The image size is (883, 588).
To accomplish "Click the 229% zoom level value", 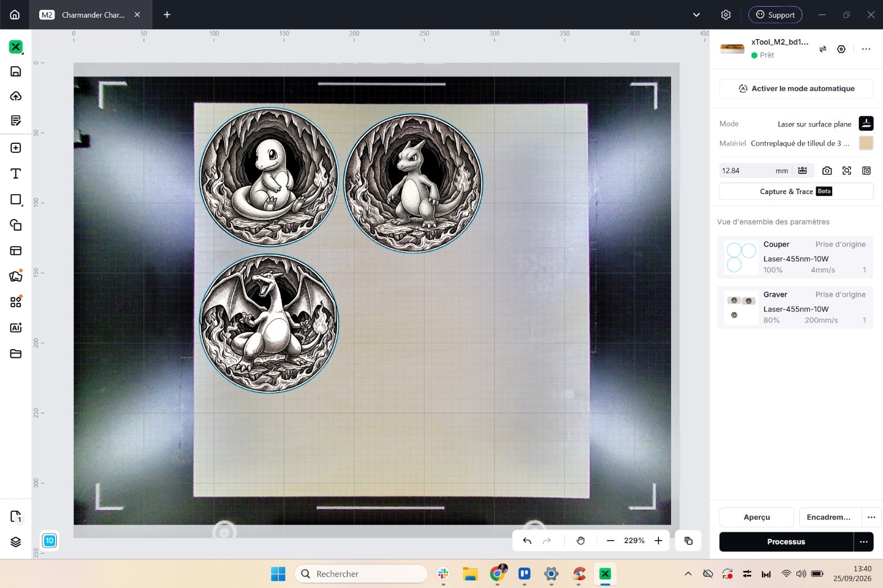I will point(634,541).
